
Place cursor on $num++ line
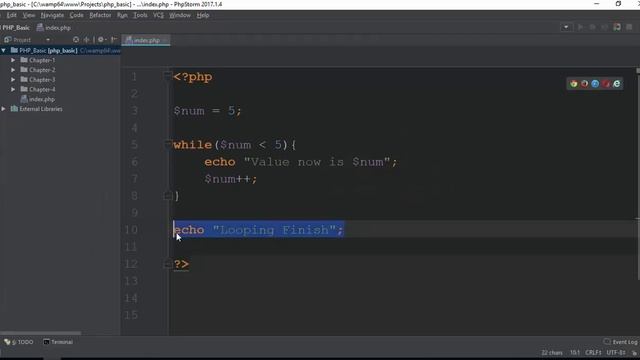click(231, 179)
